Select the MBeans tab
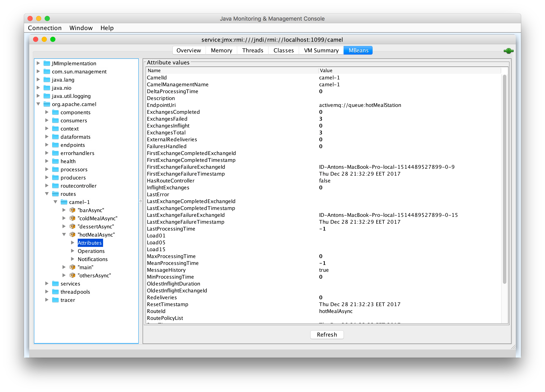Viewport: 545px width, 392px height. pyautogui.click(x=358, y=50)
